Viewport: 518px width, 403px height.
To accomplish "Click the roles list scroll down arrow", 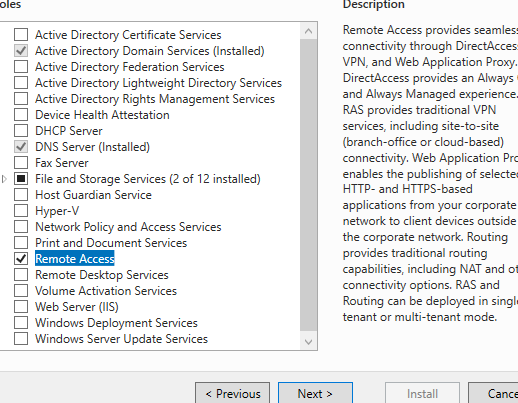I will click(308, 342).
